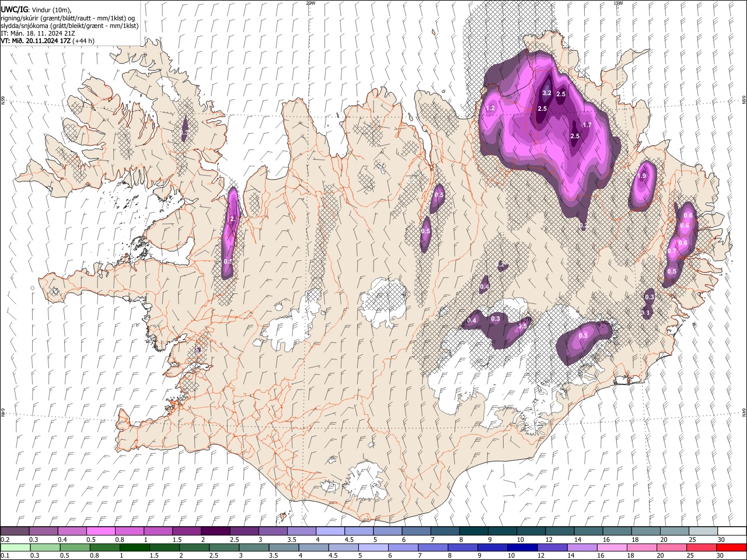Click the "64N" latitude label on the right edge
747x560 pixels.
coord(744,412)
